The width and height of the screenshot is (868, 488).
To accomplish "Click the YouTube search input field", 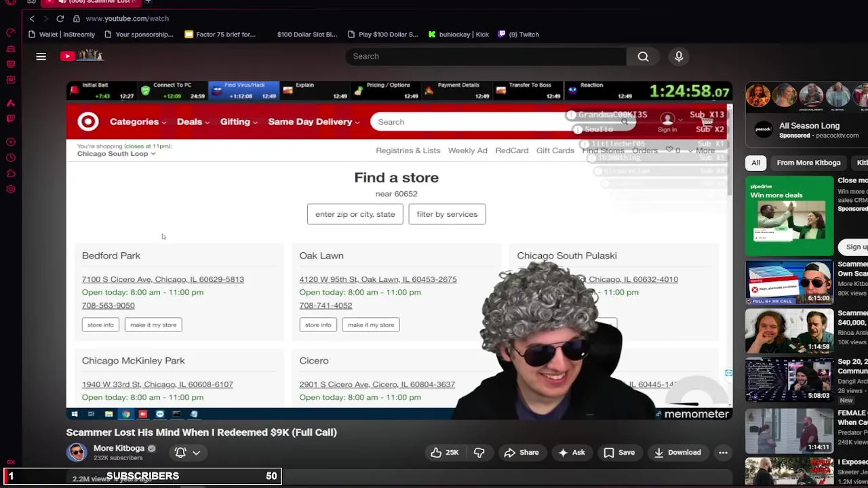I will click(x=485, y=56).
